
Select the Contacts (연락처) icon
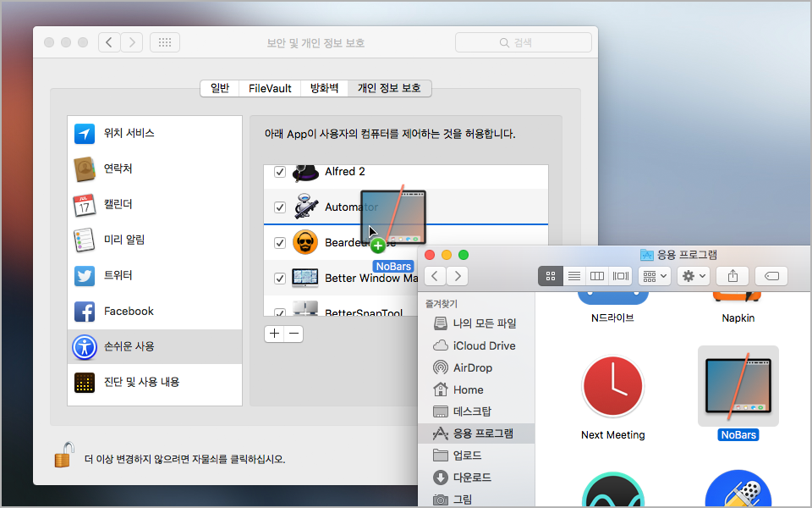click(x=85, y=169)
